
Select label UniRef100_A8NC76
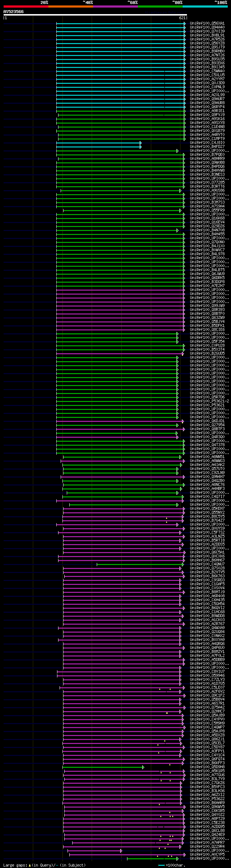pyautogui.click(x=207, y=484)
